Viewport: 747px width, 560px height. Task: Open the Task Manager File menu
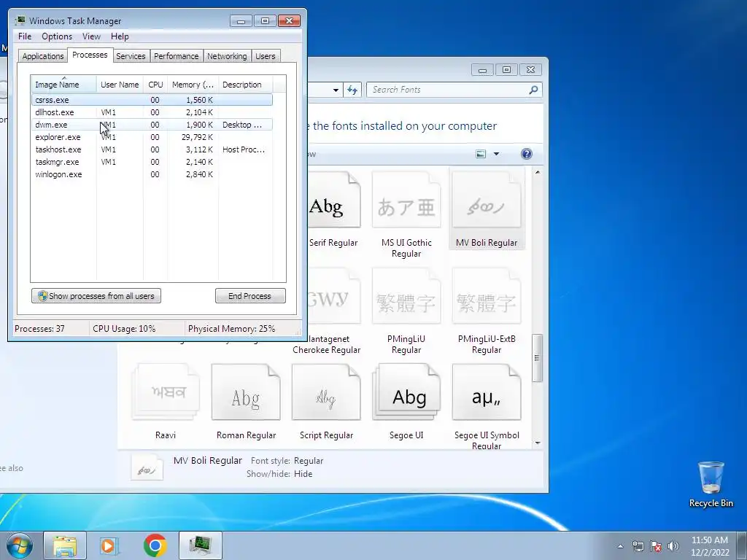click(x=25, y=36)
